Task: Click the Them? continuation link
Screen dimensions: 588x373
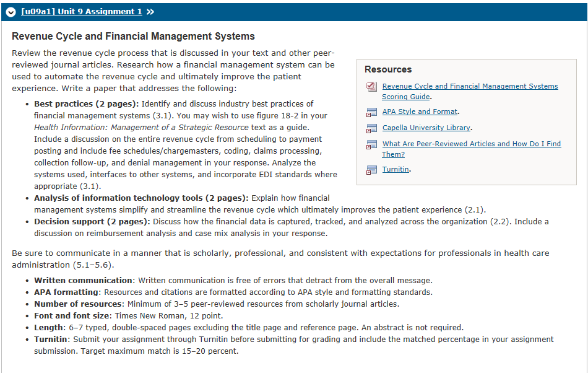Action: point(394,154)
